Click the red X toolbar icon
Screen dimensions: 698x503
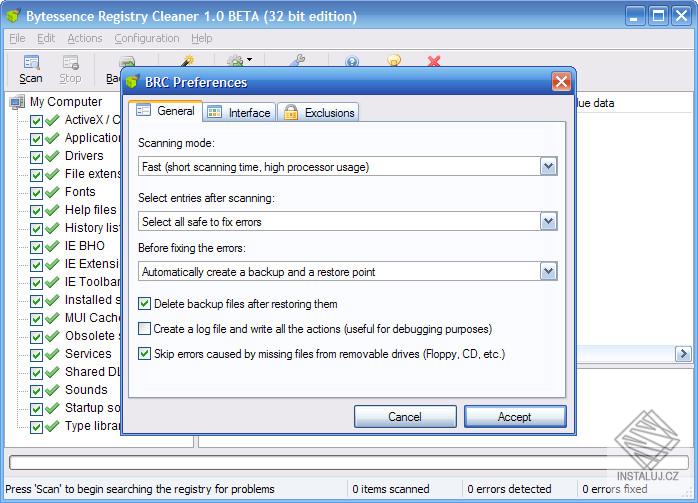(434, 61)
